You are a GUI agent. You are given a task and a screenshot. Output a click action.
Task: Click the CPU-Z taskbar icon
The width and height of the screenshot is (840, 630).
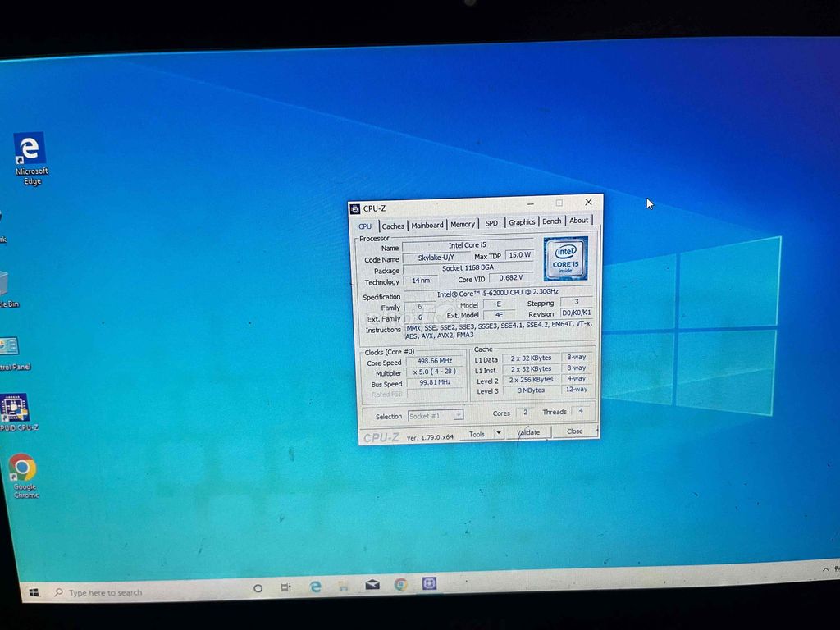click(429, 583)
